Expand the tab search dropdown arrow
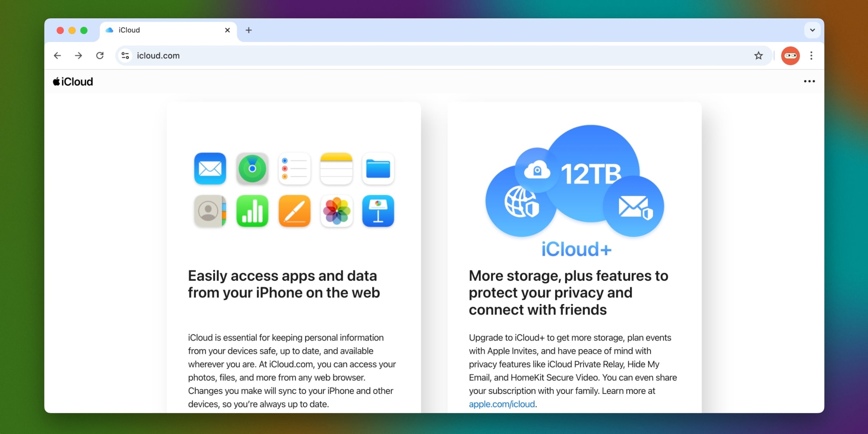This screenshot has height=434, width=868. click(x=812, y=30)
